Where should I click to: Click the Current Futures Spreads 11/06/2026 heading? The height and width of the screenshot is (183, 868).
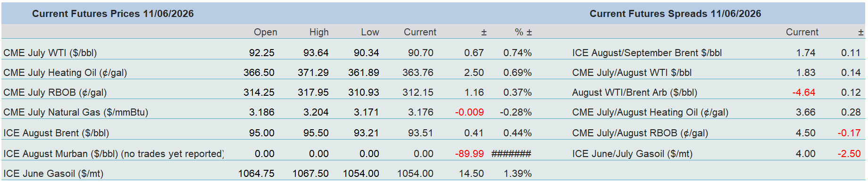point(675,14)
